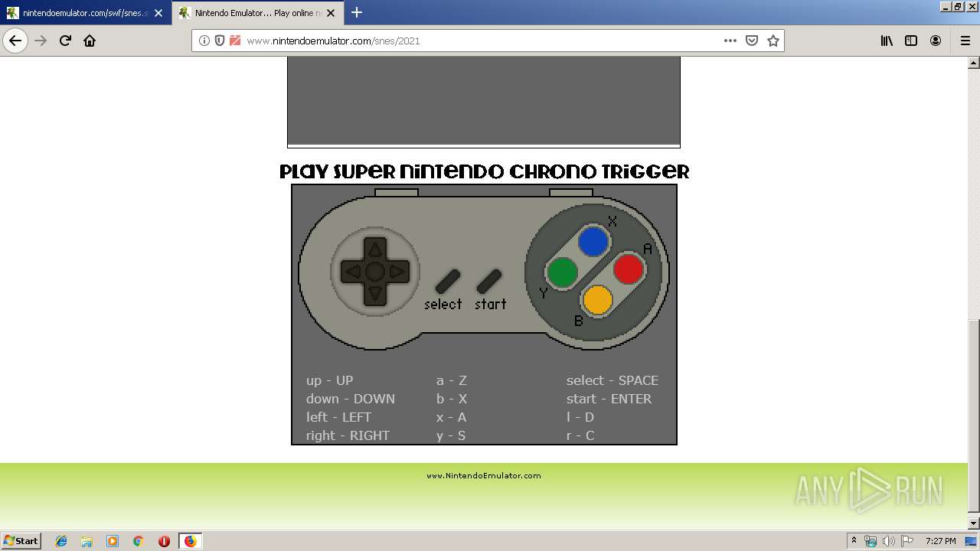Click the 'start - ENTER' key mapping text
This screenshot has height=551, width=980.
click(x=609, y=399)
